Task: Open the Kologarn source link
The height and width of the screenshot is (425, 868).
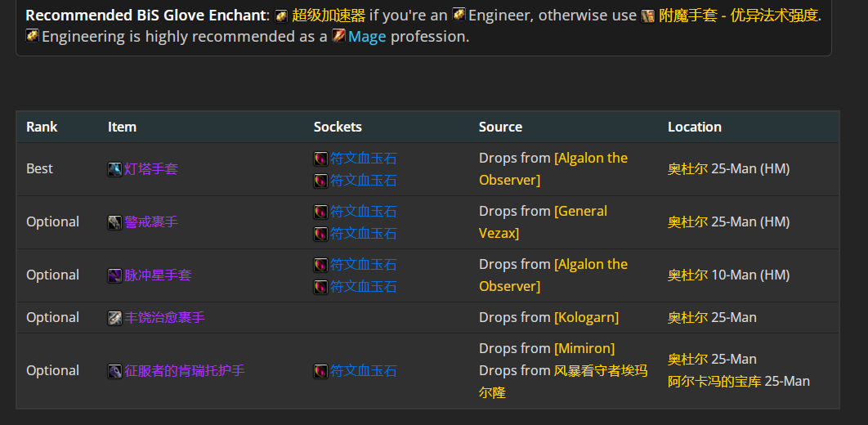Action: [586, 317]
